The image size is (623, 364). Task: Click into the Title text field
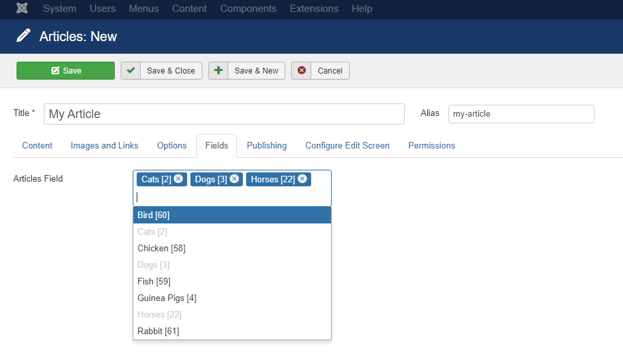(224, 114)
